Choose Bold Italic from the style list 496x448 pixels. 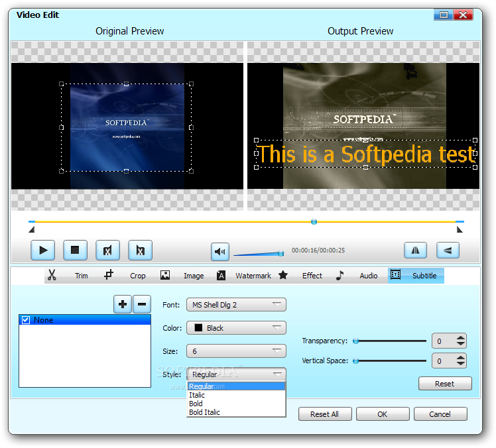236,412
